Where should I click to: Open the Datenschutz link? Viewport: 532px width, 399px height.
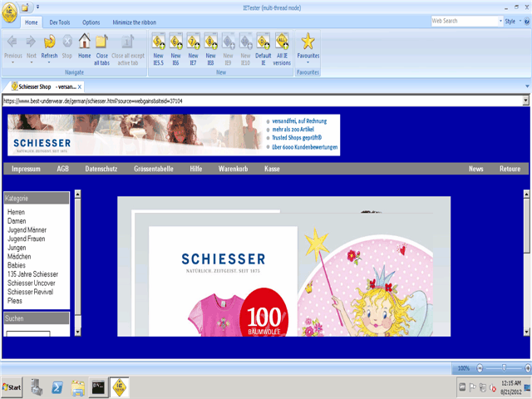click(101, 169)
